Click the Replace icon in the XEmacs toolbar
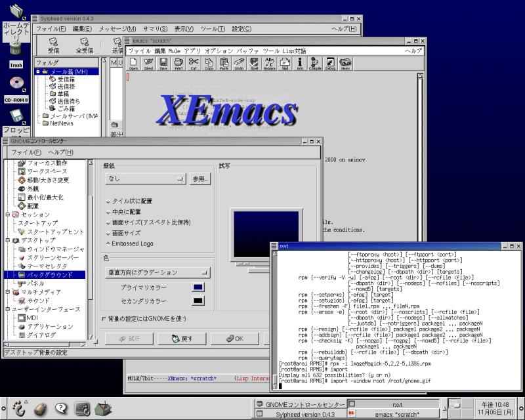Screen dimensions: 525x420 click(x=270, y=63)
